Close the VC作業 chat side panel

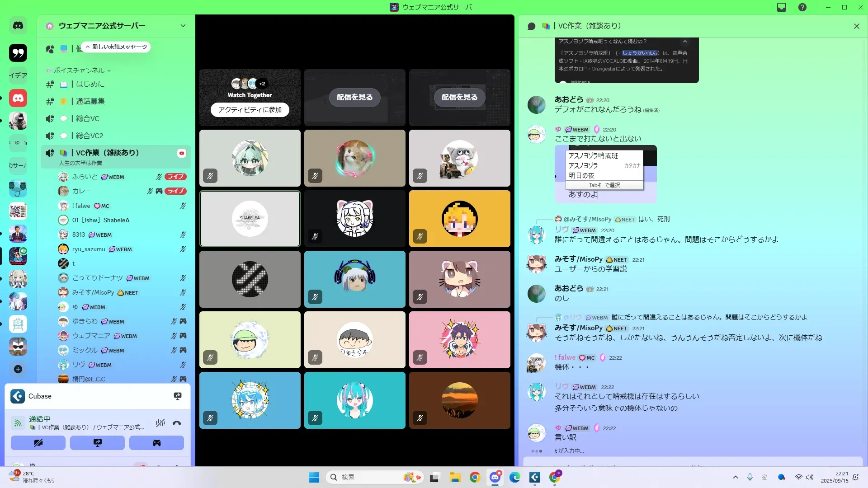pos(856,26)
